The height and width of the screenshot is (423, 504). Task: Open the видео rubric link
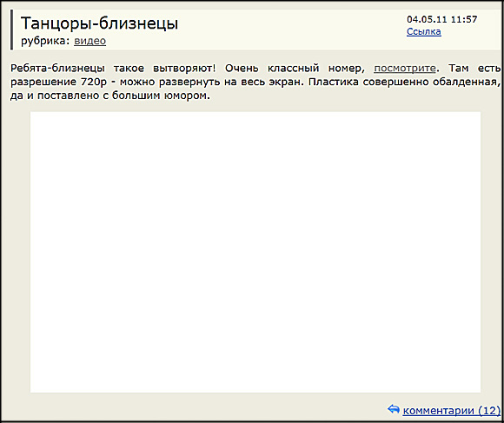pos(90,41)
